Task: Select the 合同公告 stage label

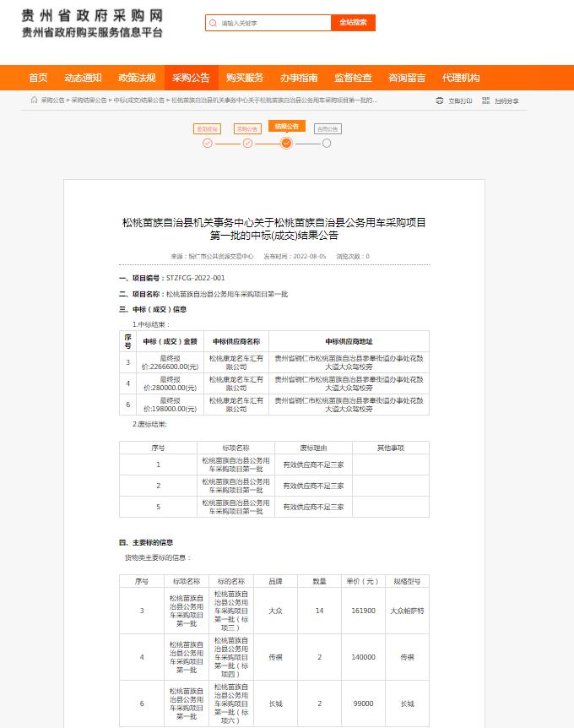Action: coord(328,129)
